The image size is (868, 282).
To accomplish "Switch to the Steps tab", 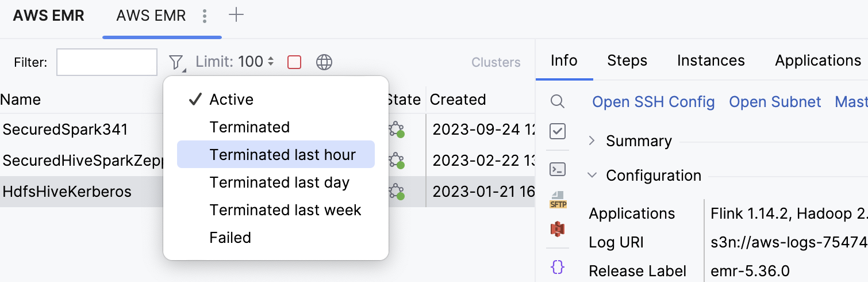I will 627,60.
